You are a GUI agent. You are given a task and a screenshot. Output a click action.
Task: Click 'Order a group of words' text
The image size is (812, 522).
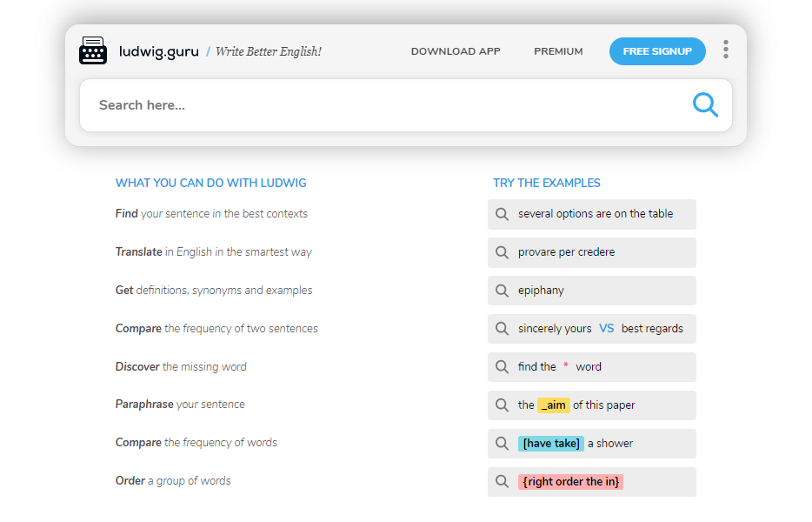[173, 481]
